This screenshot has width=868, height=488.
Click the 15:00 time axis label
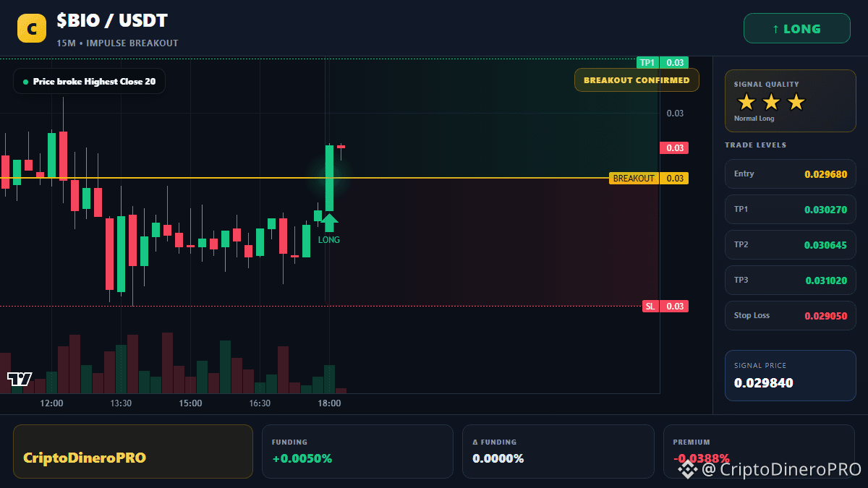pyautogui.click(x=190, y=403)
